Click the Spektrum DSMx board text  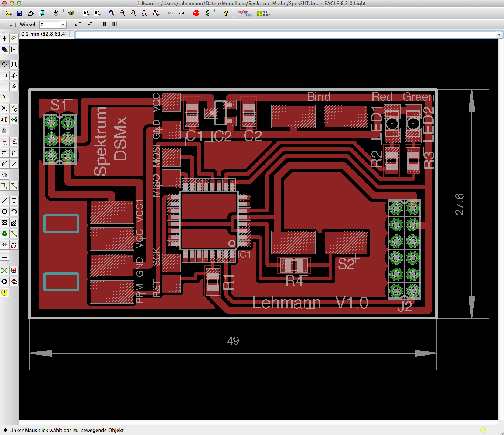pos(110,141)
